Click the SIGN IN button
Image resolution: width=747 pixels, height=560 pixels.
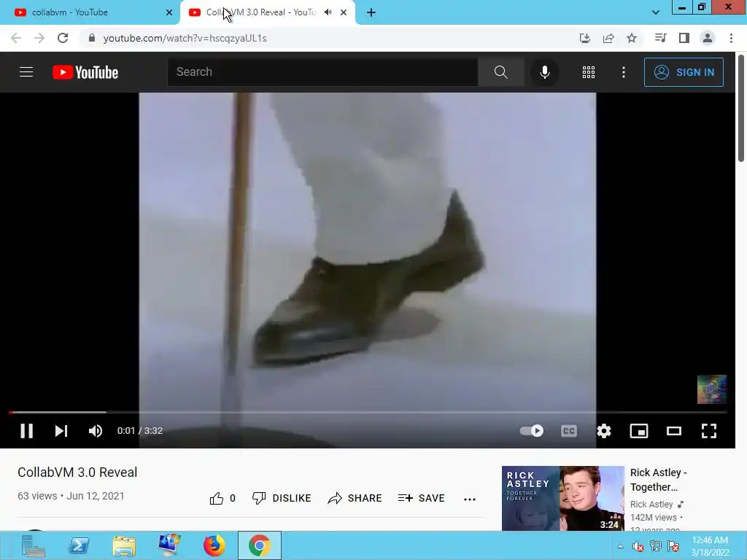pos(684,72)
